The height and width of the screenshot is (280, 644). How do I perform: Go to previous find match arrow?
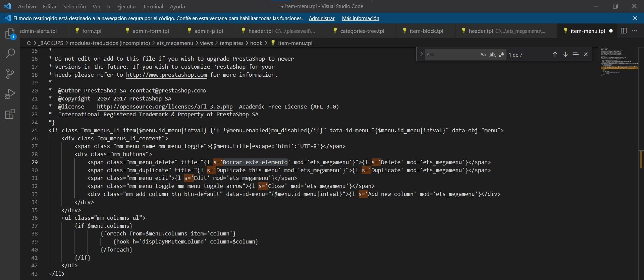(x=555, y=55)
